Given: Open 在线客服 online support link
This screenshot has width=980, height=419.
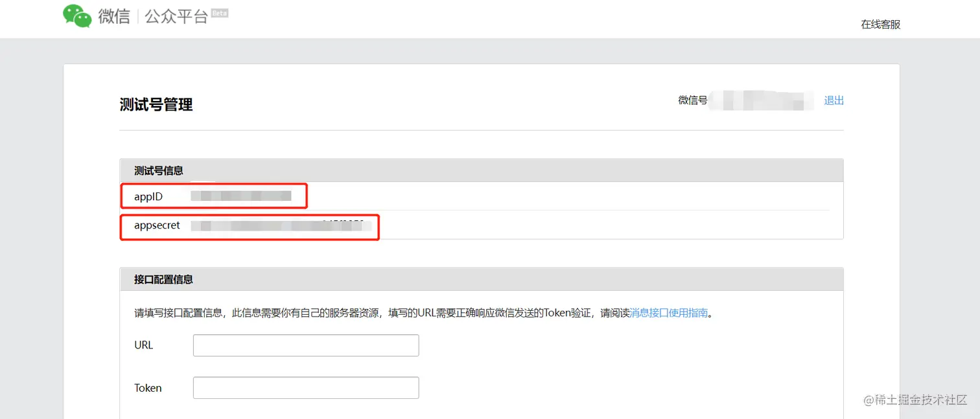Looking at the screenshot, I should pos(880,25).
